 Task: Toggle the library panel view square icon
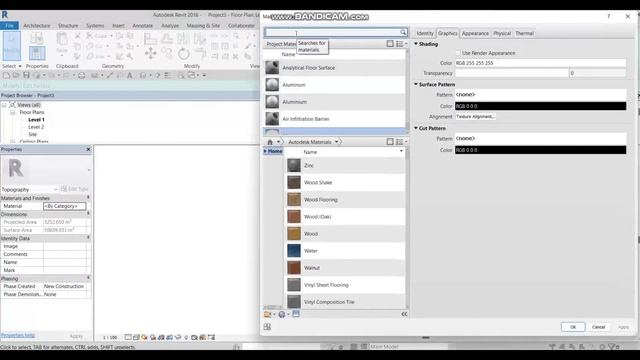390,142
